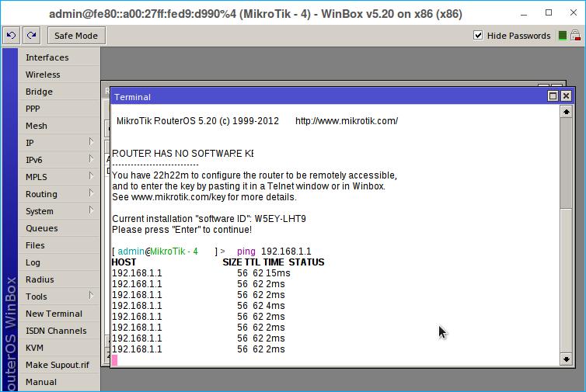Open the Log menu
586x392 pixels.
coord(59,262)
